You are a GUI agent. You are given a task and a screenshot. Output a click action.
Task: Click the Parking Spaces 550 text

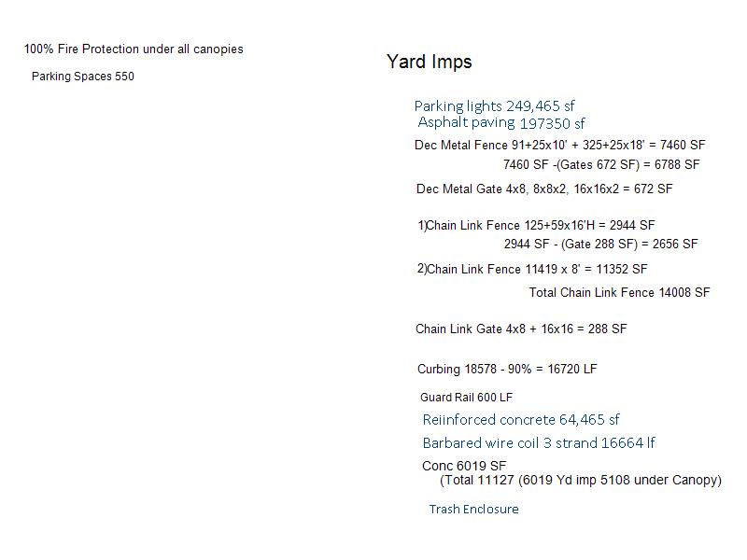83,77
